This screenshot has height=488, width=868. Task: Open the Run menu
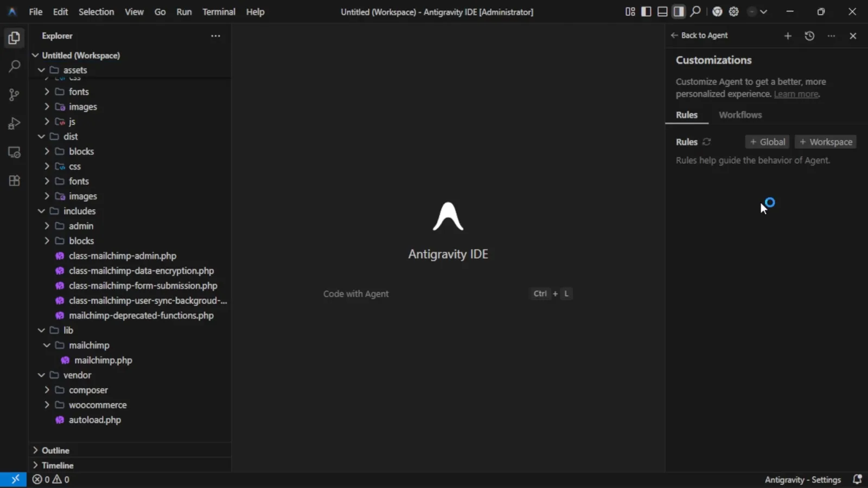184,11
